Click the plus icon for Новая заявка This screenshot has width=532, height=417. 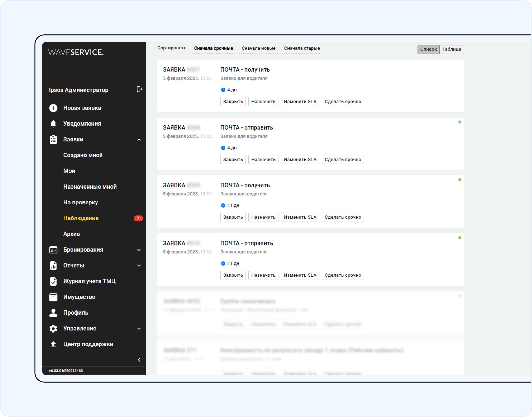coord(53,108)
